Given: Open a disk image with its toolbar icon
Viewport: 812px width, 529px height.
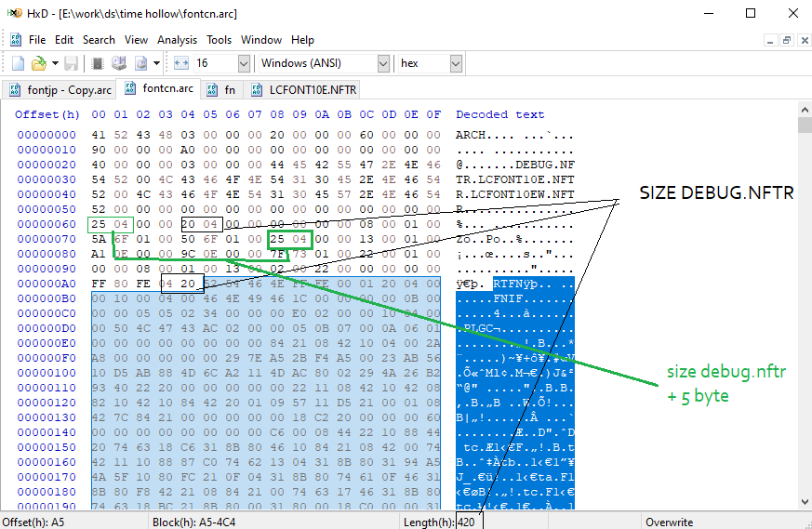Looking at the screenshot, I should tap(140, 63).
